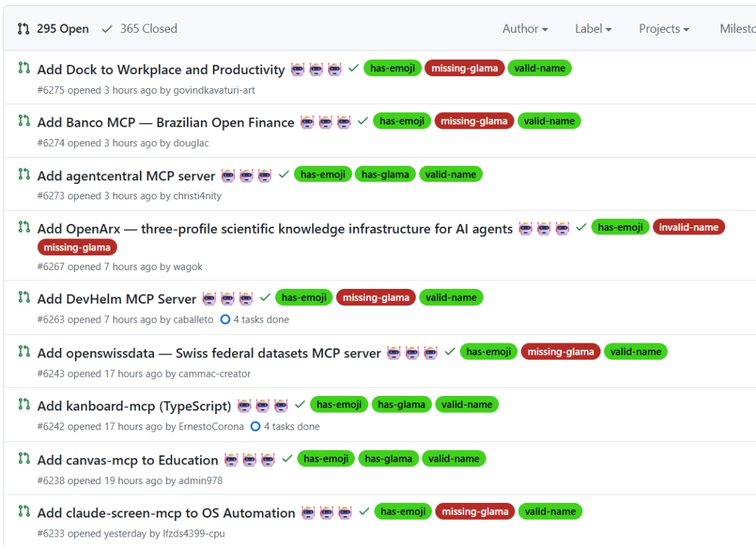Click the status checkmark for Add OpenArx PR

tap(582, 227)
